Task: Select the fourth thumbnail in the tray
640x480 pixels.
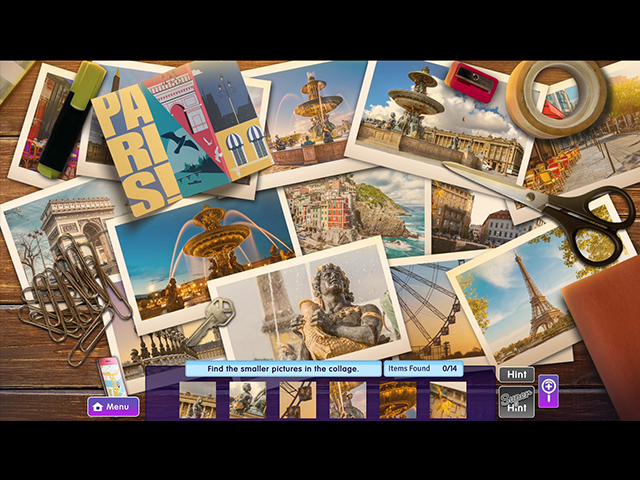Action: pyautogui.click(x=348, y=400)
